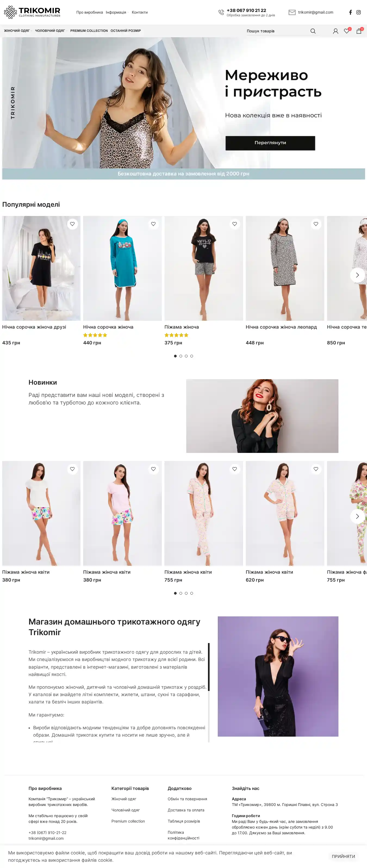Click the 'Пошук товарів' search field

click(x=276, y=31)
